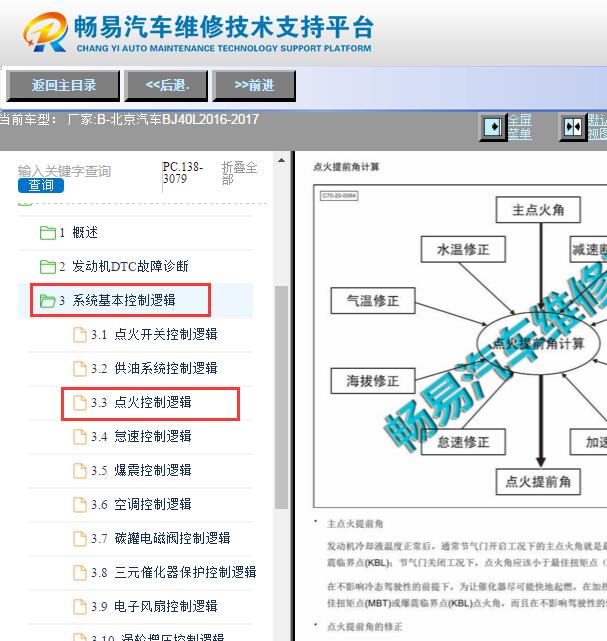Open 3.6 空调控制逻辑
The image size is (607, 641).
(140, 504)
